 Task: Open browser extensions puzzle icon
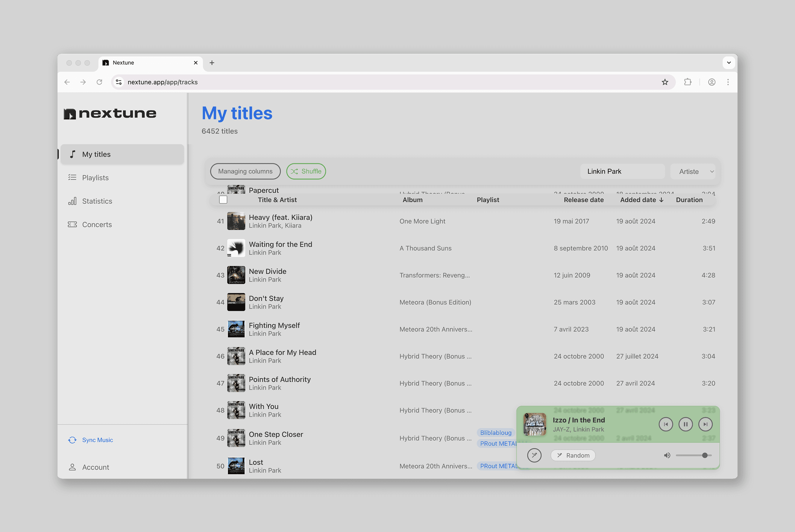[x=688, y=82]
